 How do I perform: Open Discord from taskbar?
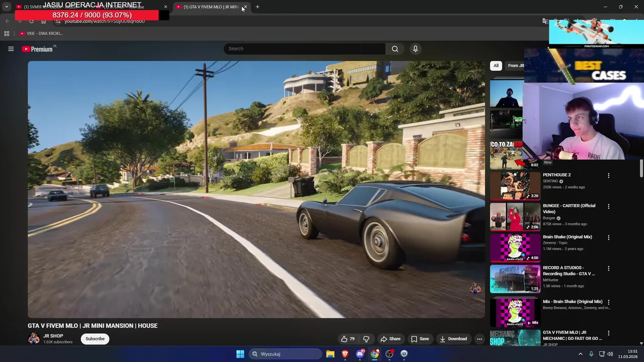click(x=360, y=354)
